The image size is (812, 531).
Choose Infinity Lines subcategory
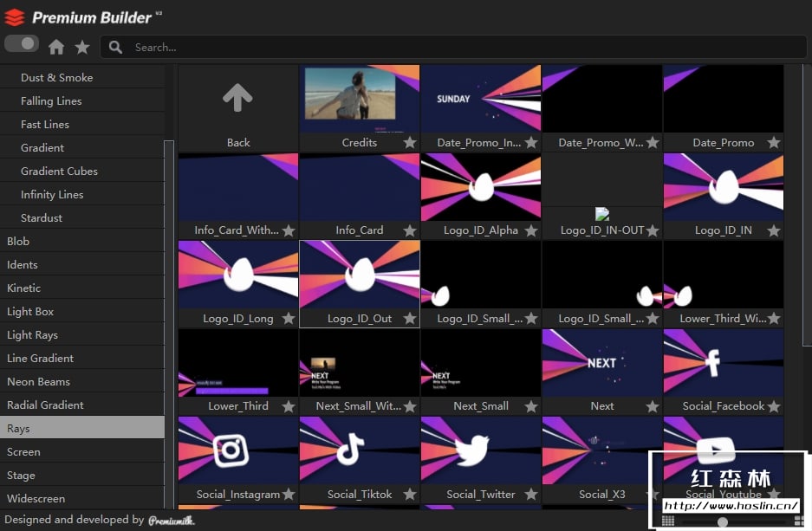(x=52, y=195)
